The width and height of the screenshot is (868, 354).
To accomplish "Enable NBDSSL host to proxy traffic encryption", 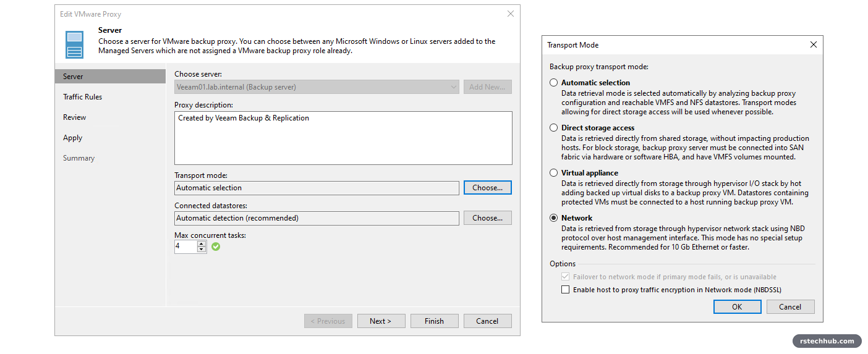I will [x=565, y=290].
